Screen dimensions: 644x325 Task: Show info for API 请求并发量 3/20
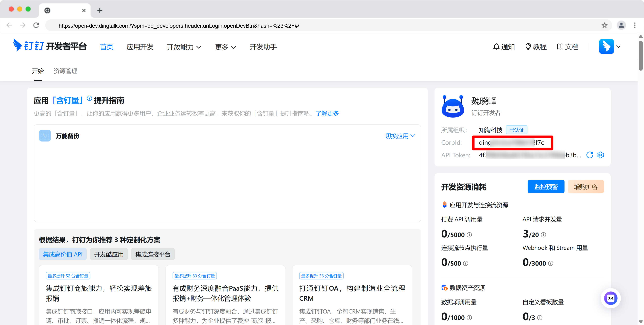(x=544, y=235)
